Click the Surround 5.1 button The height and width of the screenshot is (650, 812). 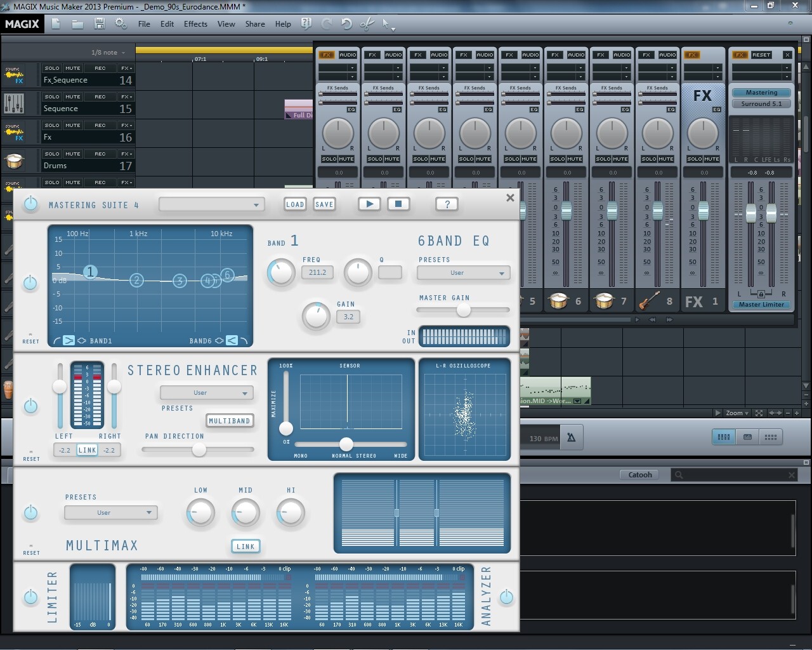(x=761, y=103)
